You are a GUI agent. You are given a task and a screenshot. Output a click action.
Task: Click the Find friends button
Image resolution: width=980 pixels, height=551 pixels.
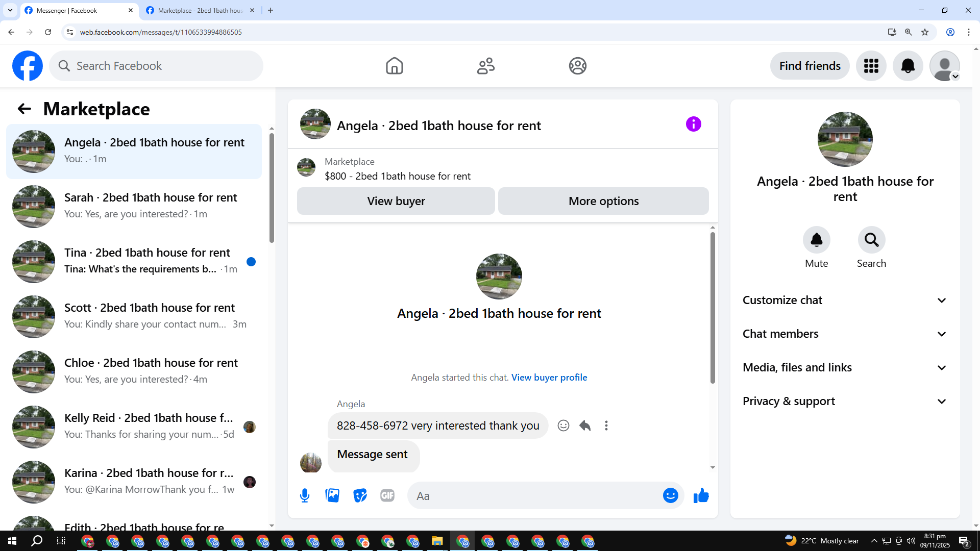(x=810, y=66)
